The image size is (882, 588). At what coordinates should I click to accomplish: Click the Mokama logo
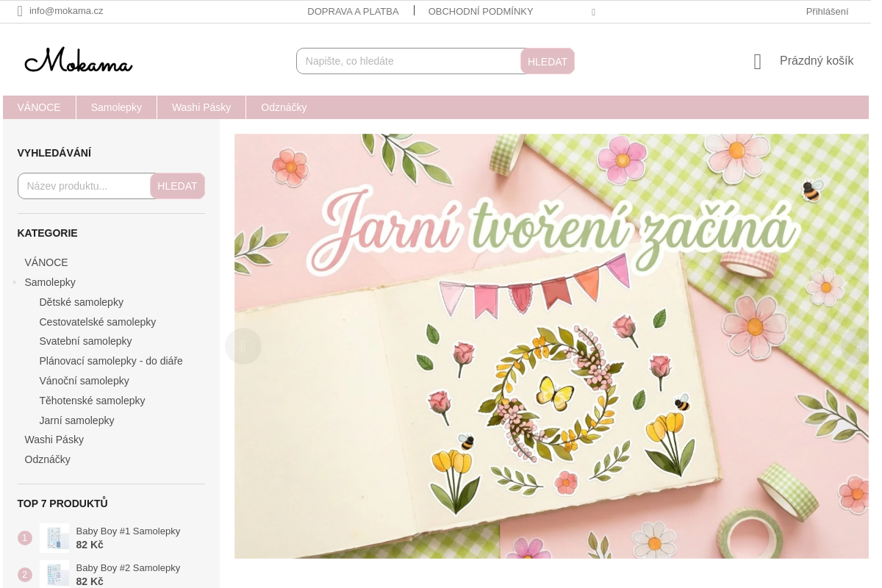[x=78, y=61]
